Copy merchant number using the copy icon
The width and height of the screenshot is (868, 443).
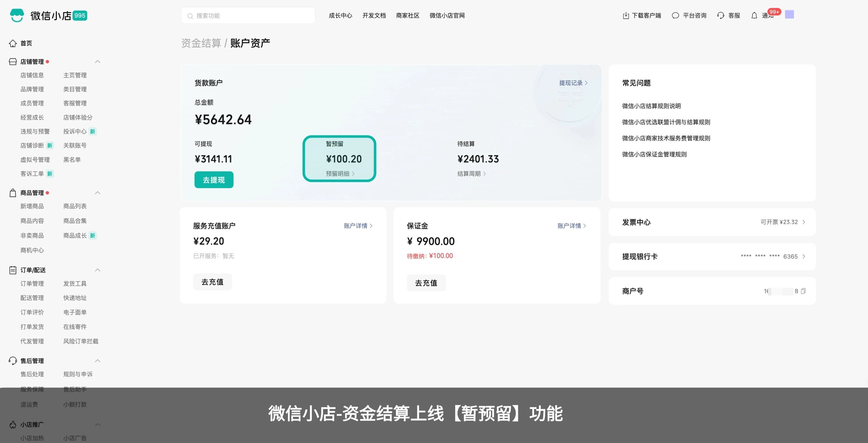coord(803,291)
